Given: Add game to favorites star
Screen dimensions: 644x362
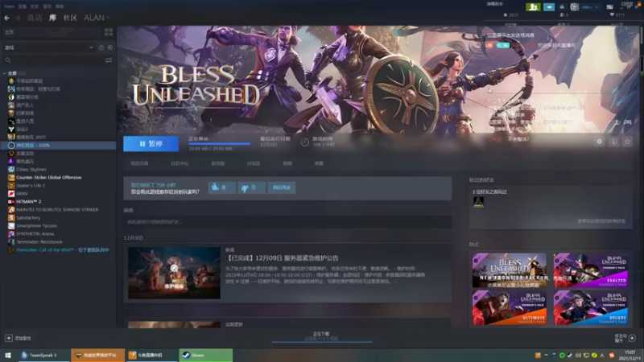Looking at the screenshot, I should pyautogui.click(x=627, y=142).
